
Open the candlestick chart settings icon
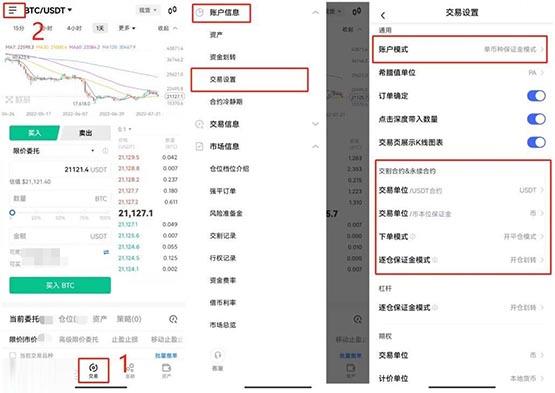click(x=172, y=10)
